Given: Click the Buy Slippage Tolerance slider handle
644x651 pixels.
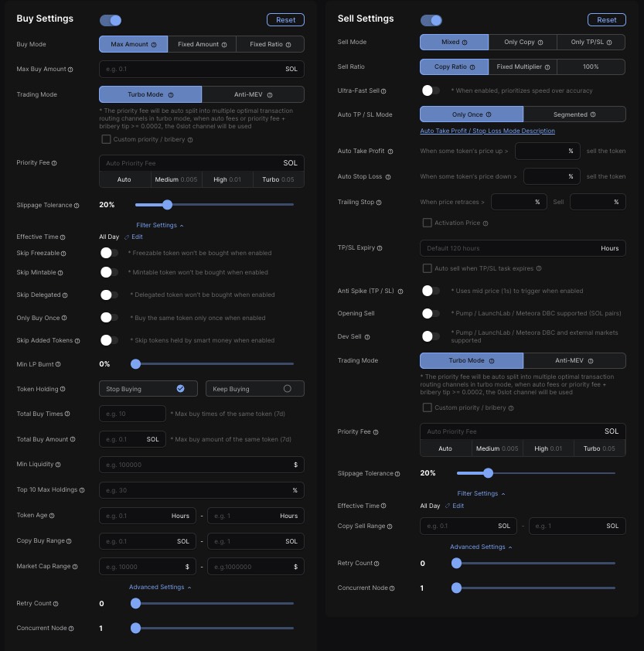Looking at the screenshot, I should tap(167, 205).
